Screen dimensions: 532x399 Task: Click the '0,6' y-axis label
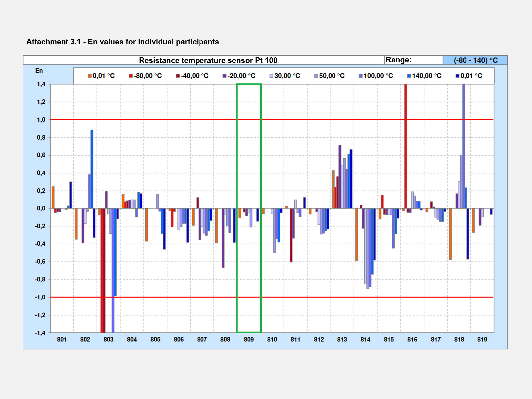[x=41, y=155]
